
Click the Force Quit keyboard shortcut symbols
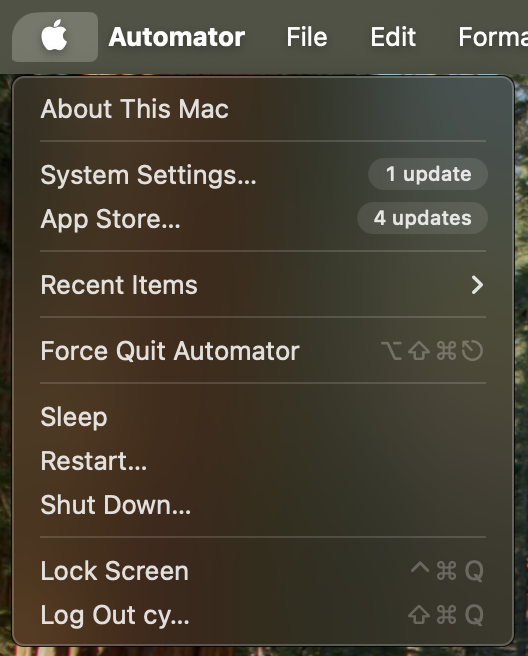(x=432, y=351)
